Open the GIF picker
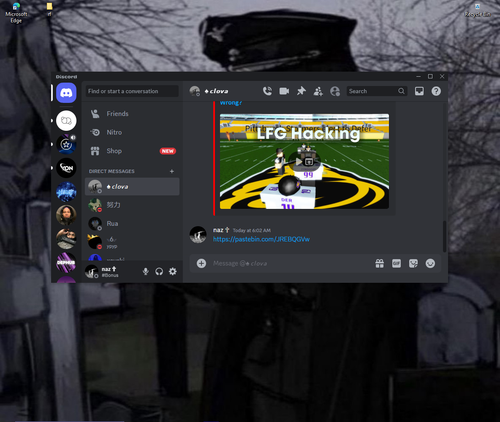The image size is (500, 422). (x=396, y=263)
